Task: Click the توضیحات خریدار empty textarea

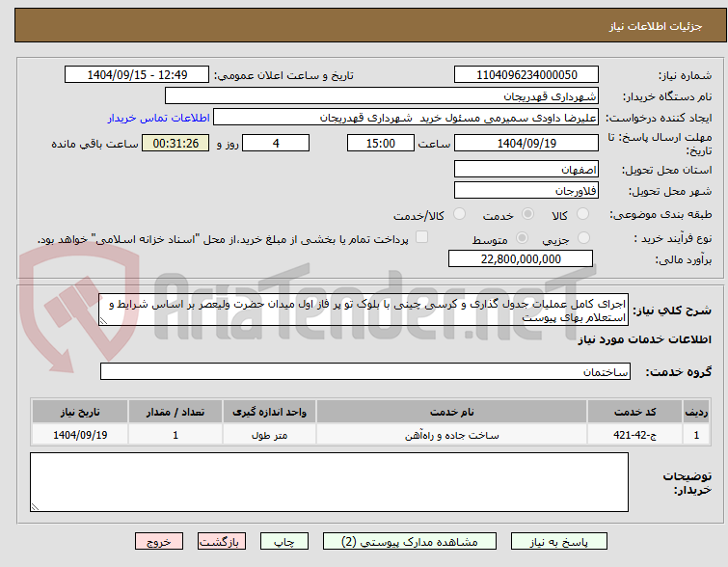Action: click(329, 482)
